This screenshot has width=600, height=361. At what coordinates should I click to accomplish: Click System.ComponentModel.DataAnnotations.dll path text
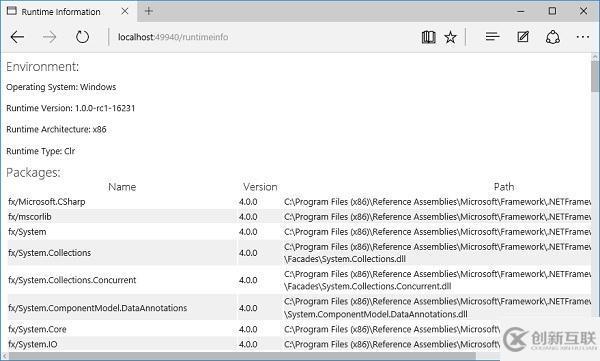pos(376,314)
